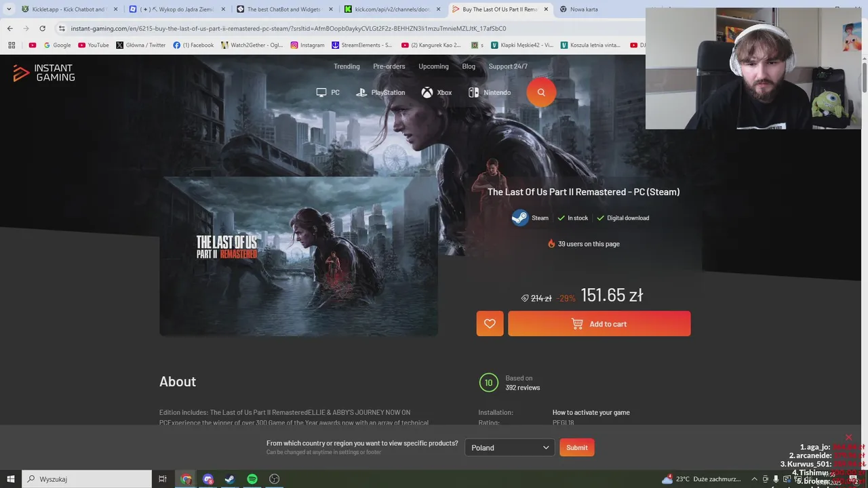Close the overlay with red X

click(848, 437)
